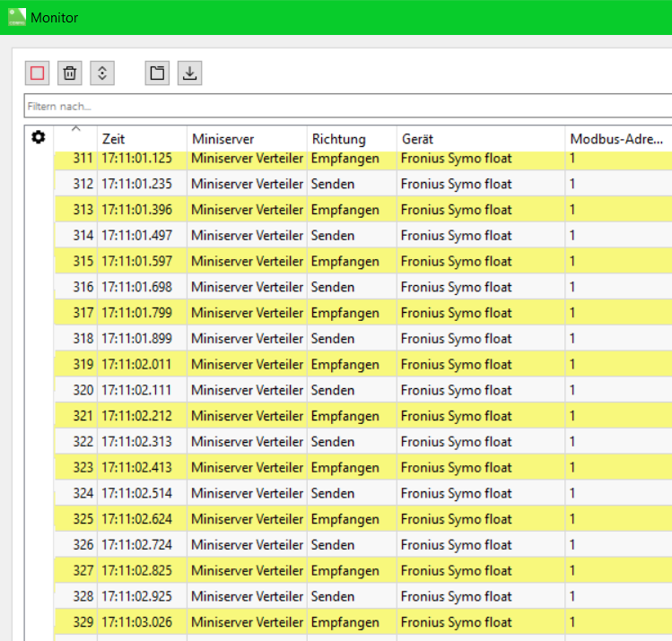Click 'Senden' in row 318

click(x=333, y=339)
